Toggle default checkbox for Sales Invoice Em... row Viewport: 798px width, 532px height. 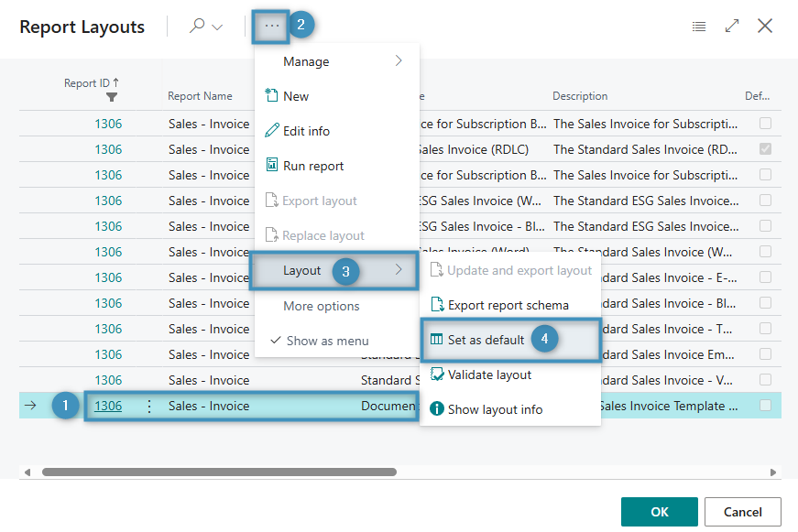[765, 354]
